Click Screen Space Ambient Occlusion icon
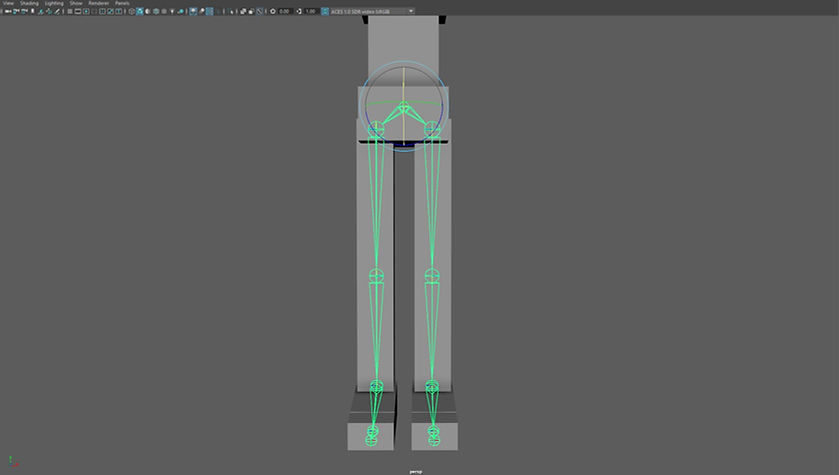The height and width of the screenshot is (475, 839). (193, 11)
